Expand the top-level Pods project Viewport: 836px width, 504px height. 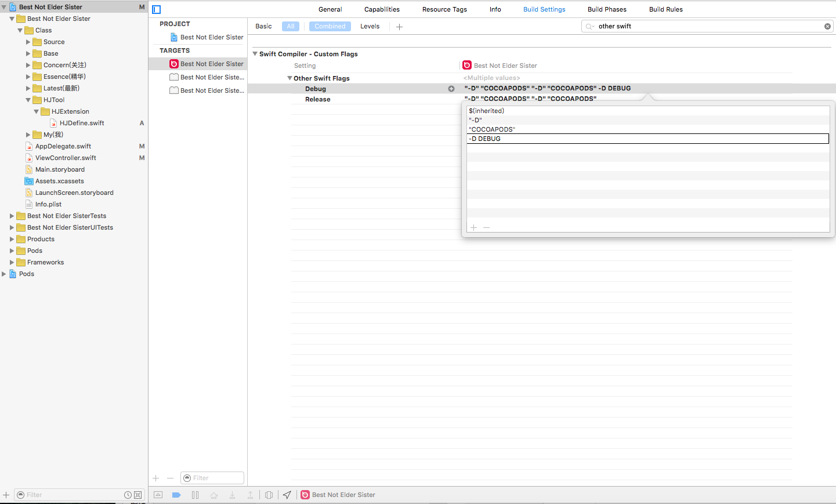4,274
